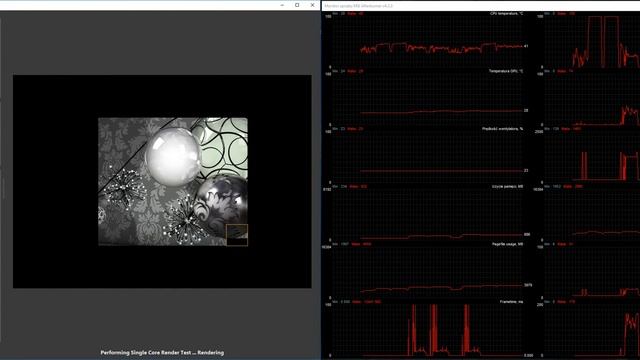Viewport: 640px width, 360px height.
Task: Click the pagefile usage current value 3979
Action: point(528,285)
